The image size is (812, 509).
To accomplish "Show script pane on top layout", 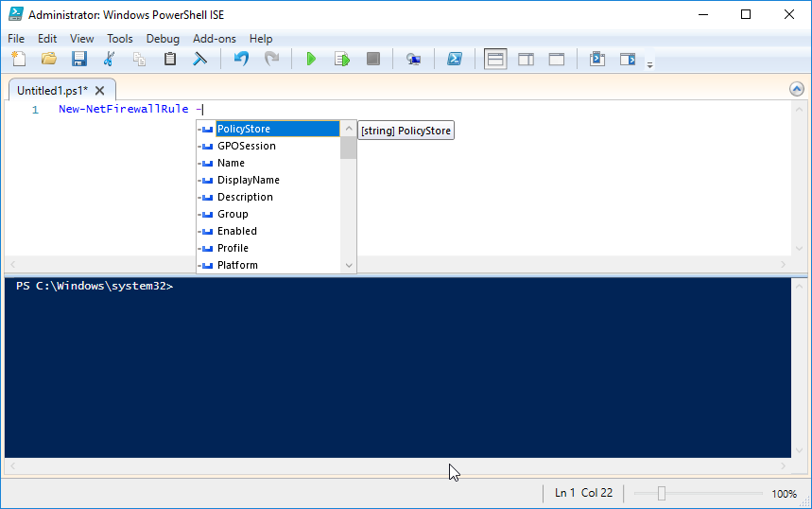I will pos(495,59).
